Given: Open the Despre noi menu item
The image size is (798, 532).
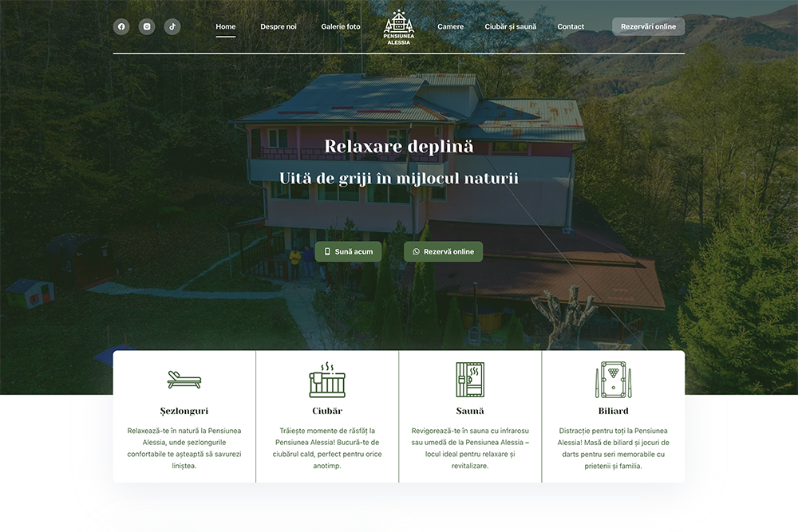Looking at the screenshot, I should (x=278, y=26).
